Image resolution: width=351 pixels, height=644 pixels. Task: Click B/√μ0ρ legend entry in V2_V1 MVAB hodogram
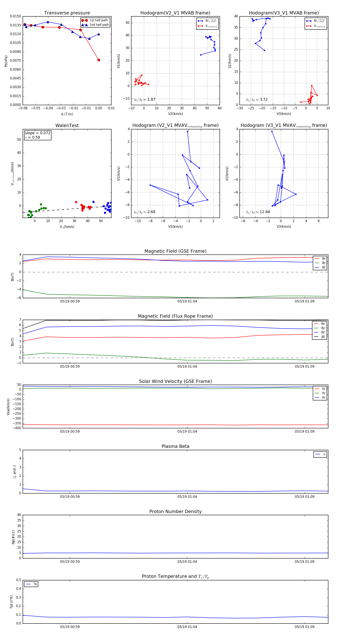pos(207,21)
